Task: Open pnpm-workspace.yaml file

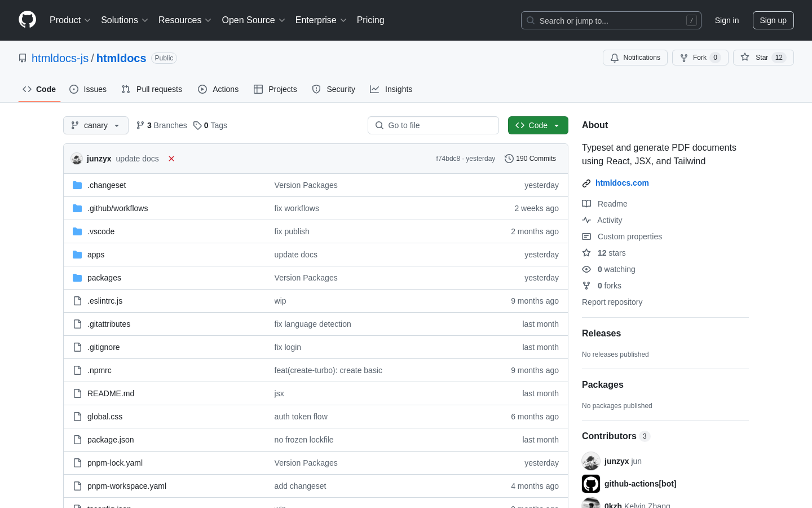Action: pos(127,486)
